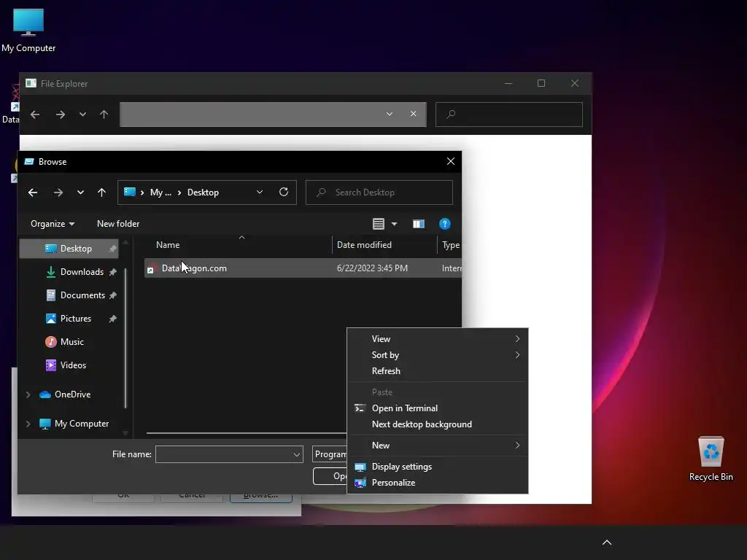Close the Browse dialog
This screenshot has width=747, height=560.
tap(451, 161)
